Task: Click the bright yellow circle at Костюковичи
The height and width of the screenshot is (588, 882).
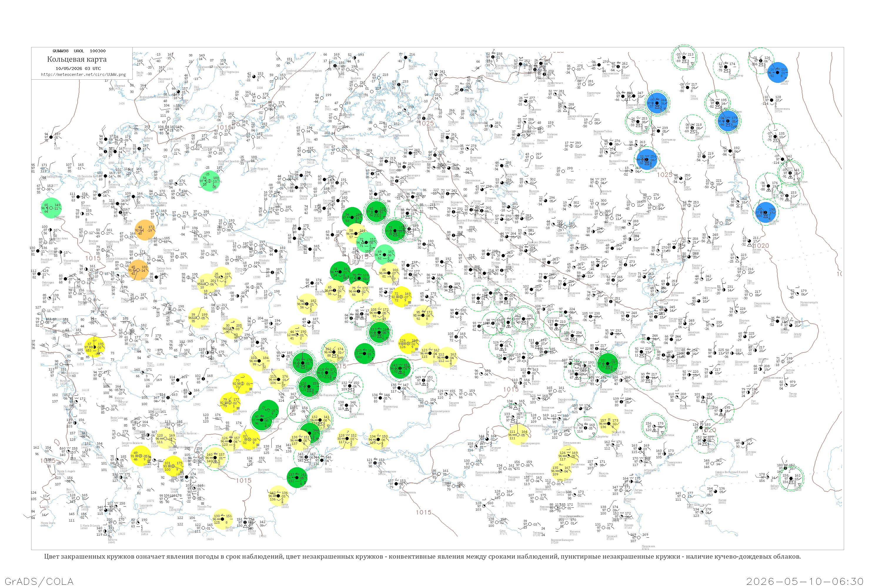Action: [401, 297]
